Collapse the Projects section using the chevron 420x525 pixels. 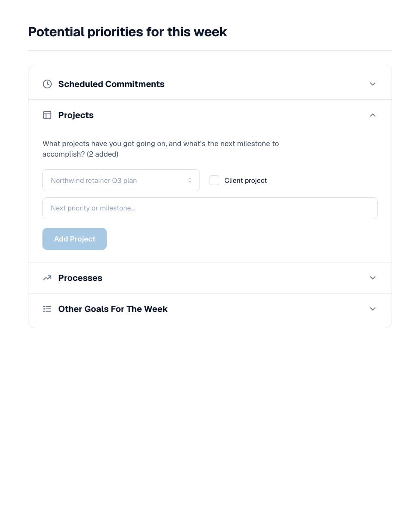(x=373, y=115)
